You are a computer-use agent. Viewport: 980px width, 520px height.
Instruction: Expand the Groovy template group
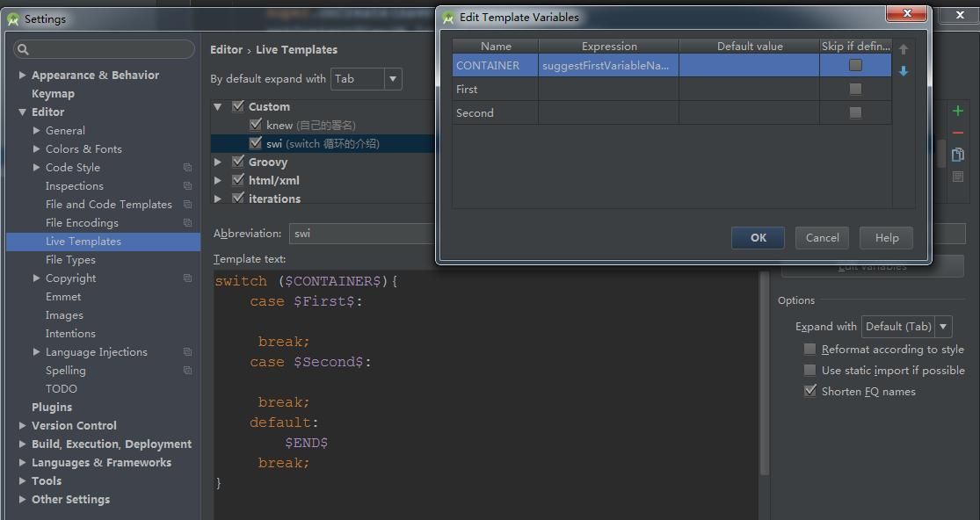tap(217, 162)
